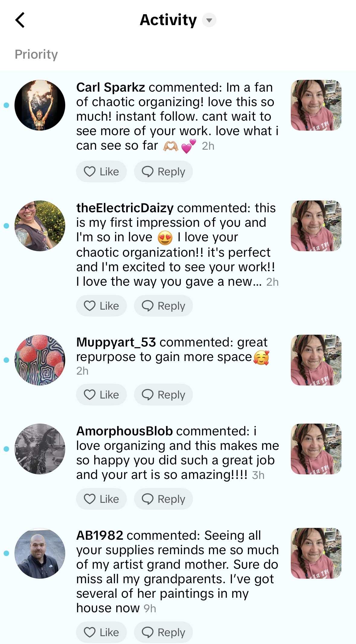Image resolution: width=356 pixels, height=644 pixels.
Task: Tap the reply bubble under AB1982's comment
Action: (148, 632)
